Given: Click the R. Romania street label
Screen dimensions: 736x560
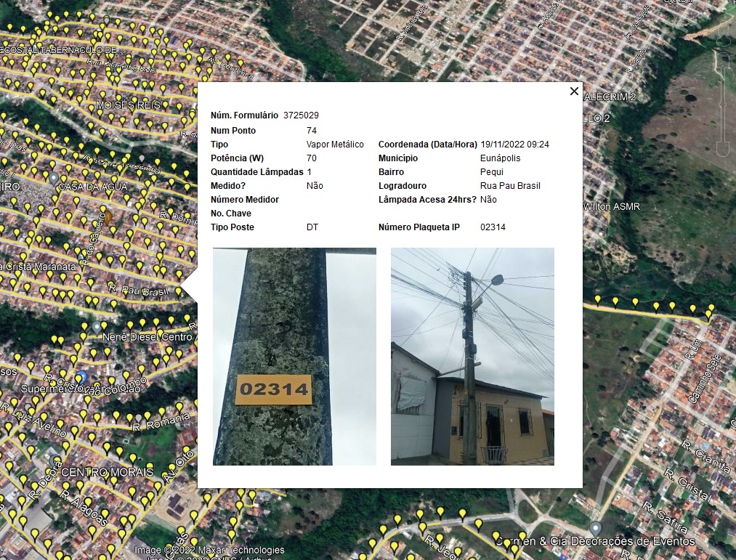Looking at the screenshot, I should pos(161,422).
